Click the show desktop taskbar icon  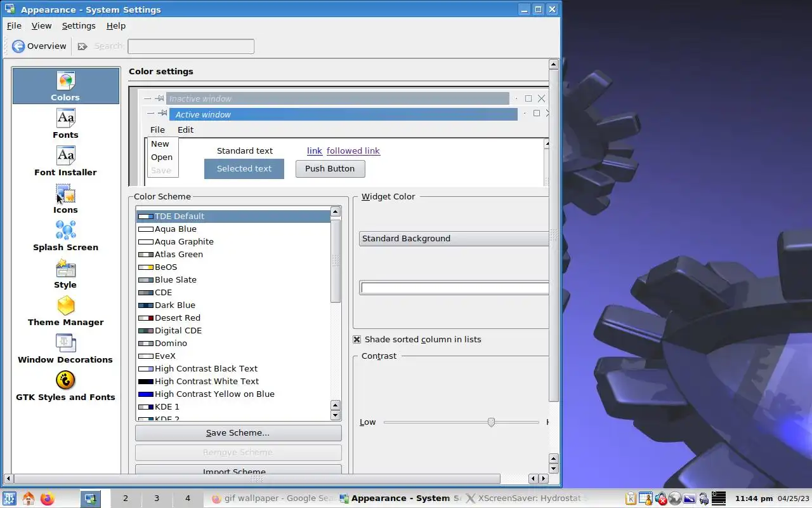(90, 498)
